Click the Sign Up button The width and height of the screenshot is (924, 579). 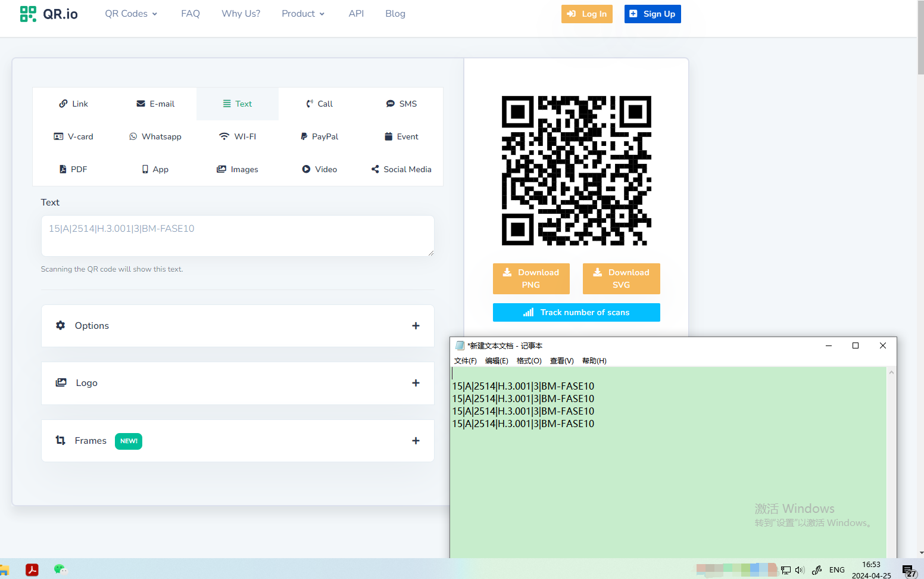(x=653, y=14)
